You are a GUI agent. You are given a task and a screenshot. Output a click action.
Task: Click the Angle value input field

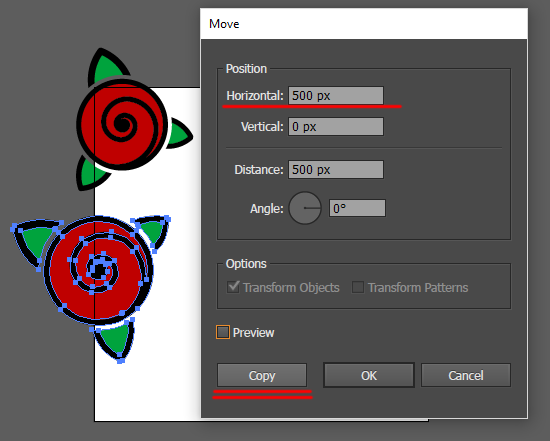point(357,208)
